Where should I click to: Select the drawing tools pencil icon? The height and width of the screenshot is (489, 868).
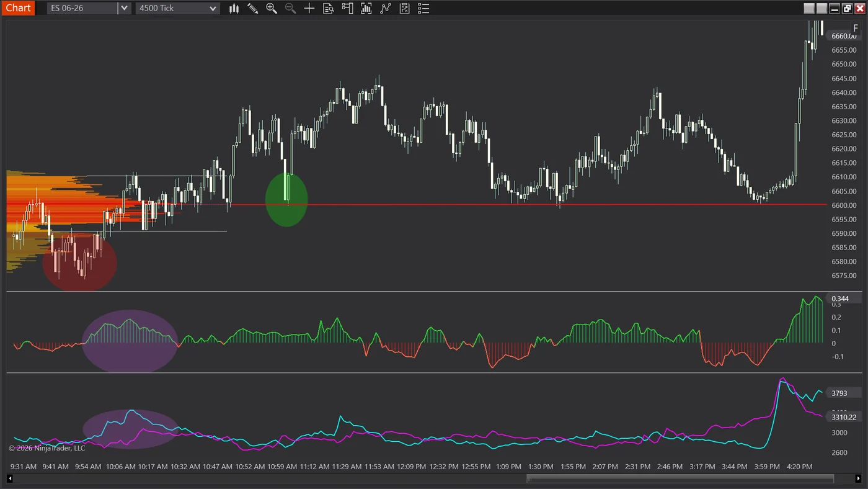click(253, 8)
